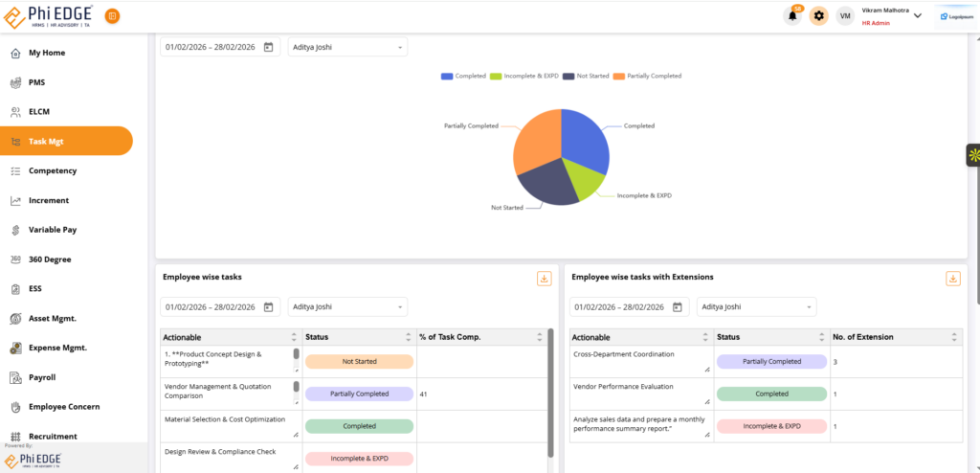Viewport: 980px width, 473px height.
Task: Expand the Vikram Malhotra profile chevron
Action: tap(918, 15)
